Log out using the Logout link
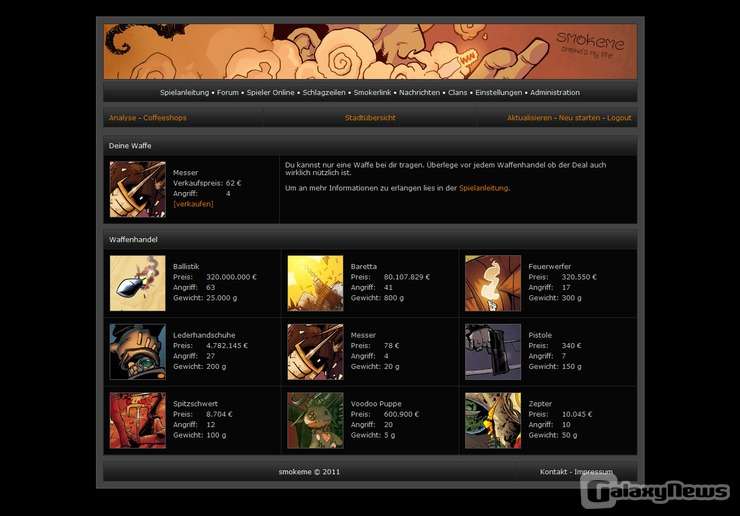This screenshot has width=740, height=516. (619, 118)
